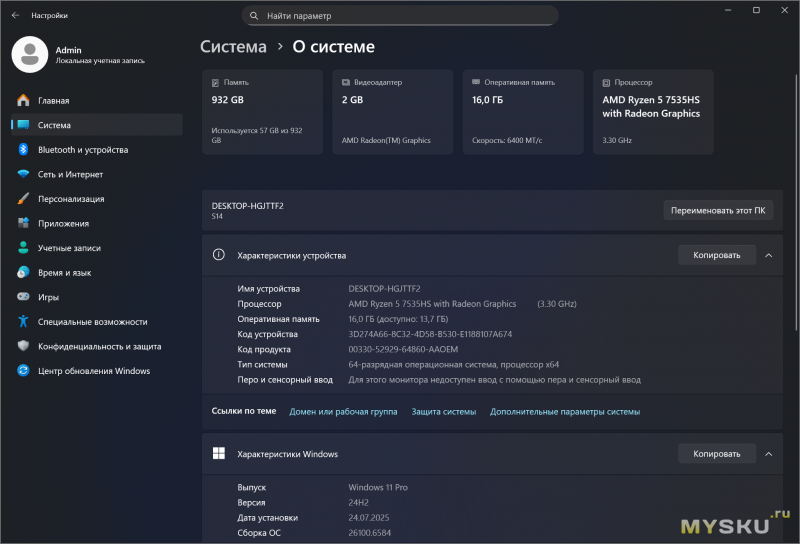Click the Windows 11 Pro edition value

pos(378,487)
